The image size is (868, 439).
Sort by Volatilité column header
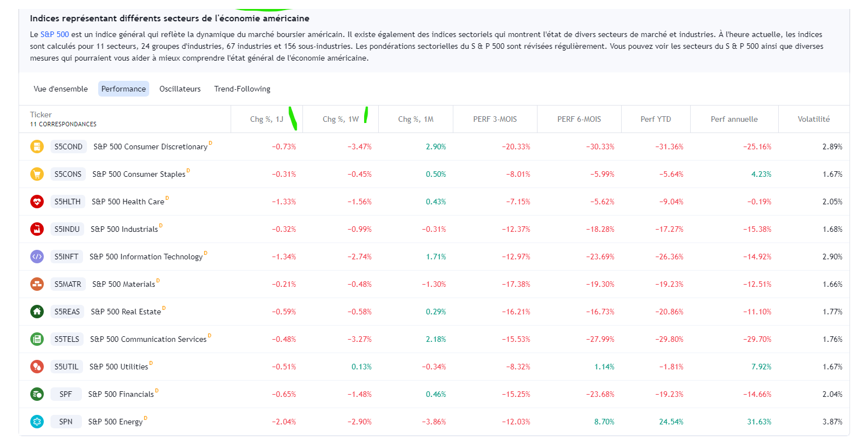(x=814, y=119)
